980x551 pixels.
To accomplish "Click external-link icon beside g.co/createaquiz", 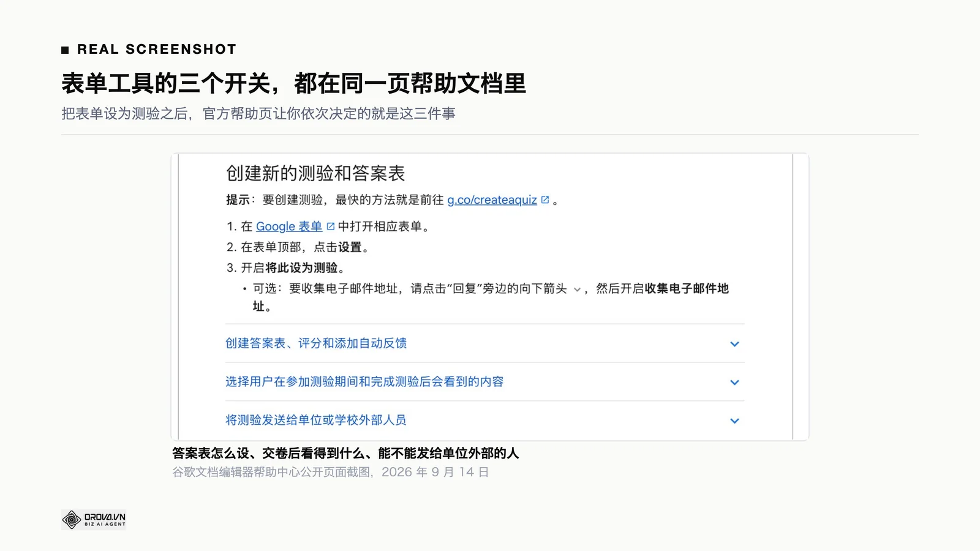I will tap(545, 200).
